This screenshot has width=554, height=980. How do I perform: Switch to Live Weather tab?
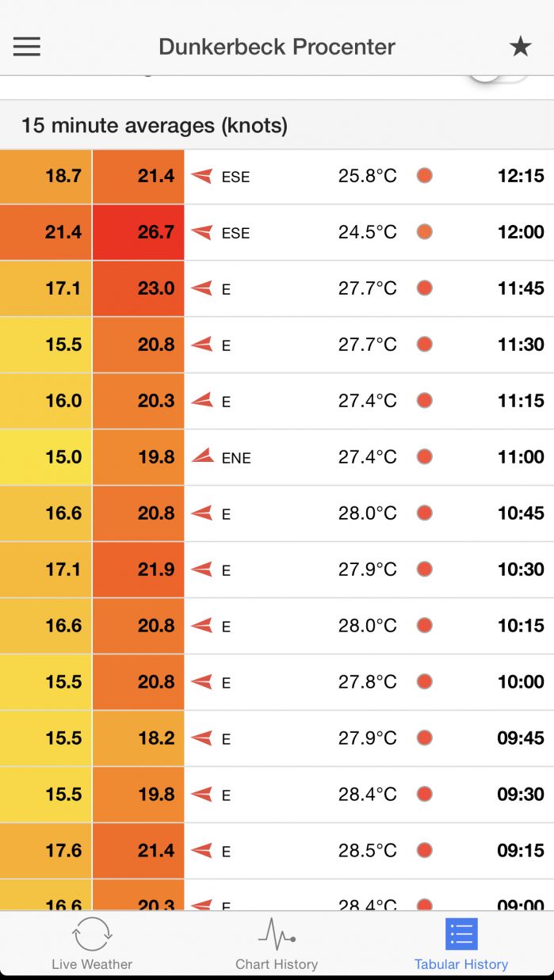pos(92,944)
